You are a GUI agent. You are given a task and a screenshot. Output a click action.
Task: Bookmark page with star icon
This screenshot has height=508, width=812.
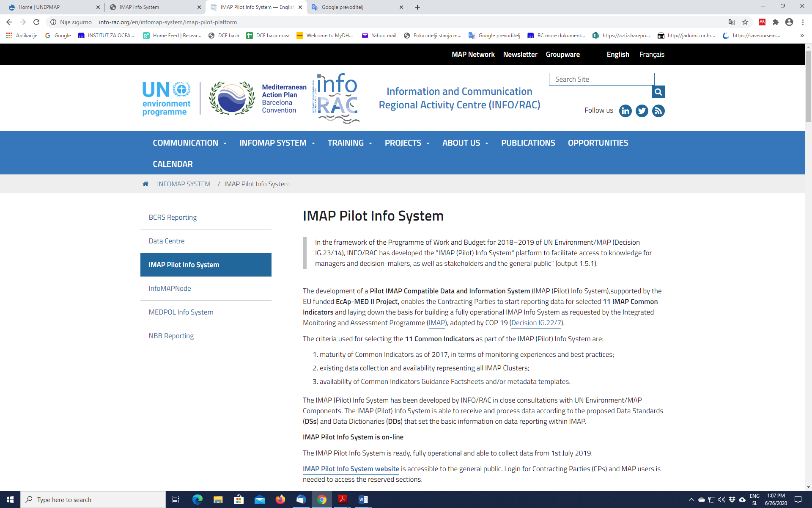pyautogui.click(x=745, y=22)
